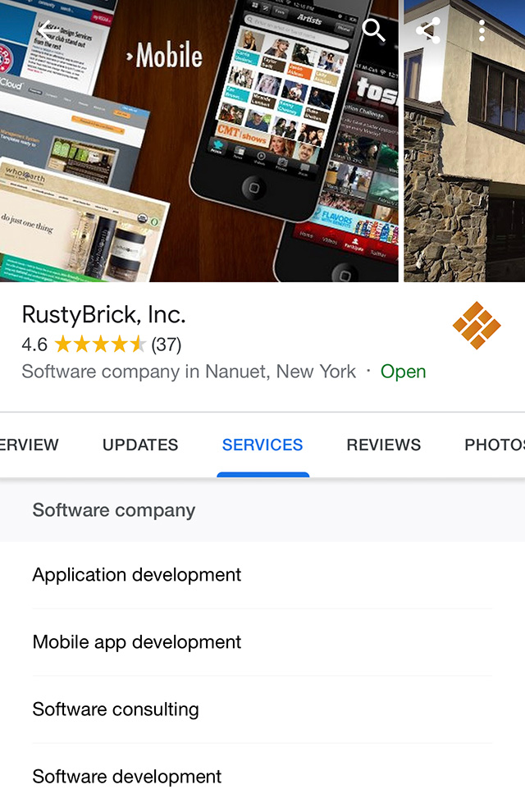
Task: Tap the RustyBrick, Inc. title
Action: click(103, 315)
